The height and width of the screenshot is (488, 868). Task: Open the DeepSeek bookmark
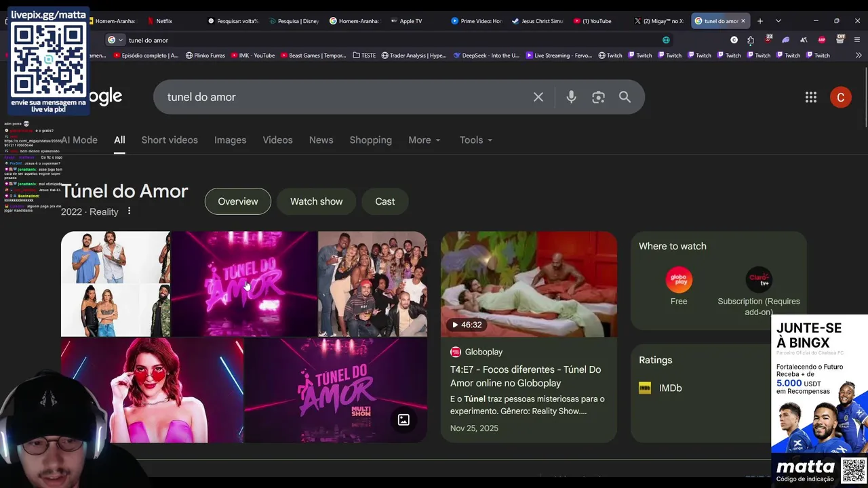point(486,56)
